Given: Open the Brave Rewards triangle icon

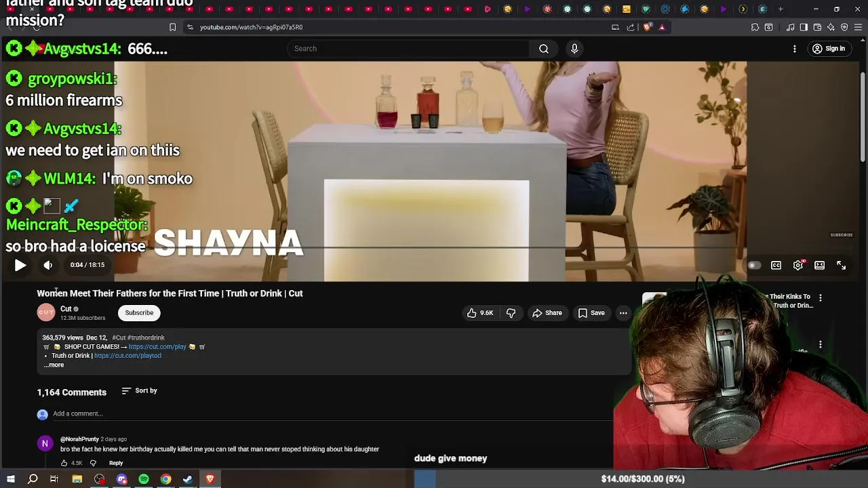Looking at the screenshot, I should 662,27.
